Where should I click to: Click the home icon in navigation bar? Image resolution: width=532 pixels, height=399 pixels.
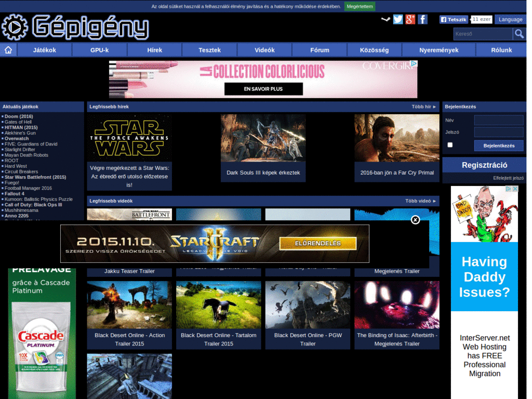tap(8, 50)
